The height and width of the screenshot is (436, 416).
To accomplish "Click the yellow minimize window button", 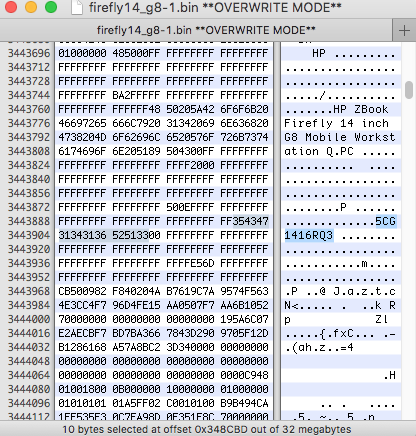I will pos(31,7).
